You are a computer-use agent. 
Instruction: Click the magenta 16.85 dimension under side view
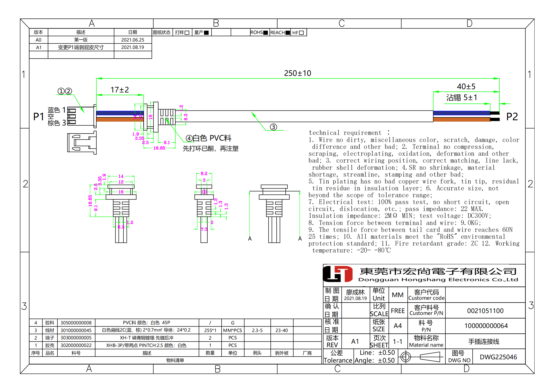[159, 148]
